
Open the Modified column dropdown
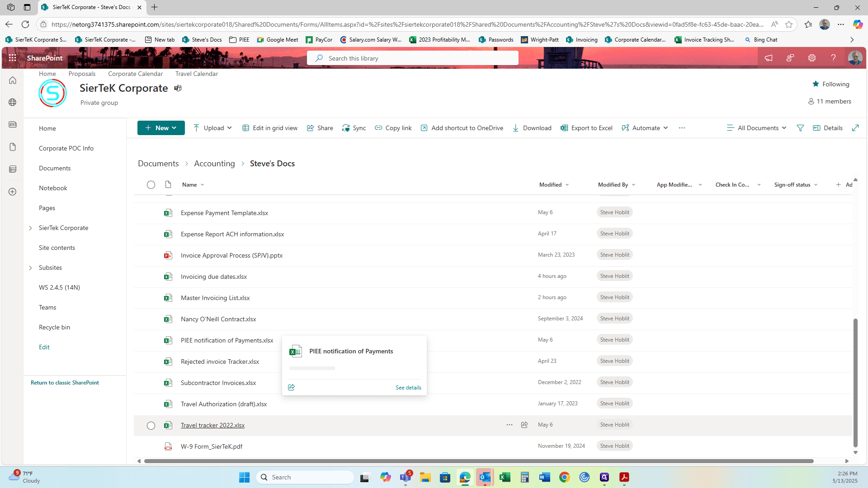tap(554, 185)
